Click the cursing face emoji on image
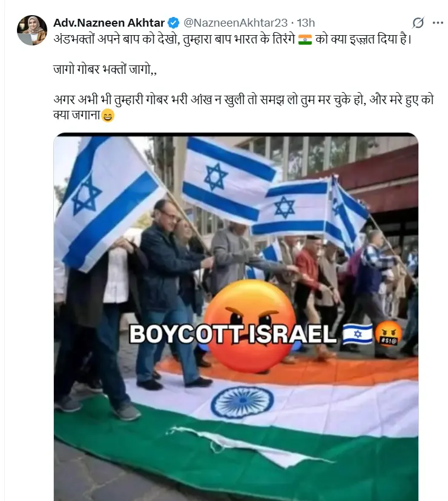 pyautogui.click(x=388, y=334)
